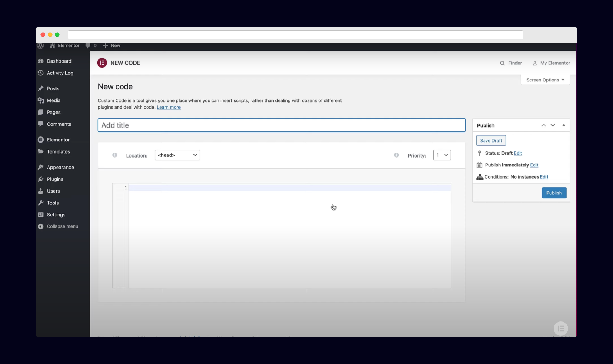The image size is (613, 364).
Task: Open Activity Log menu item
Action: [x=60, y=73]
